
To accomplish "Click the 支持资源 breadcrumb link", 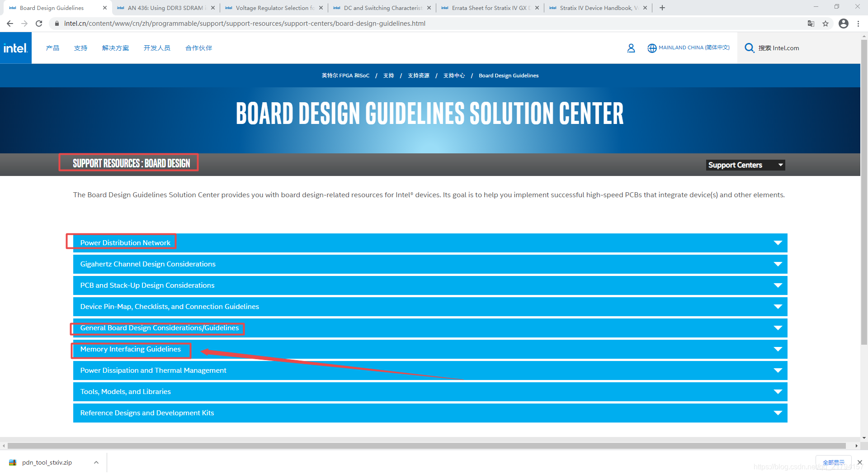I will pyautogui.click(x=419, y=76).
